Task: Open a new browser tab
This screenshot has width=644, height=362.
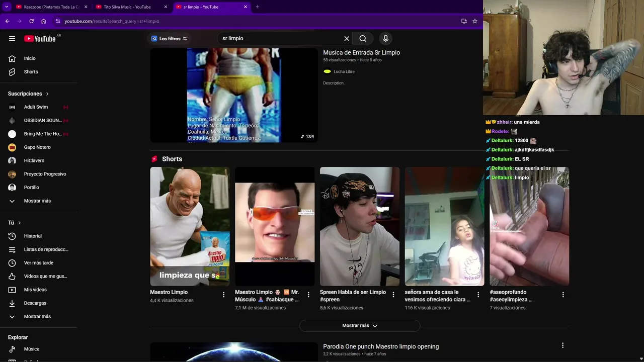Action: [258, 7]
